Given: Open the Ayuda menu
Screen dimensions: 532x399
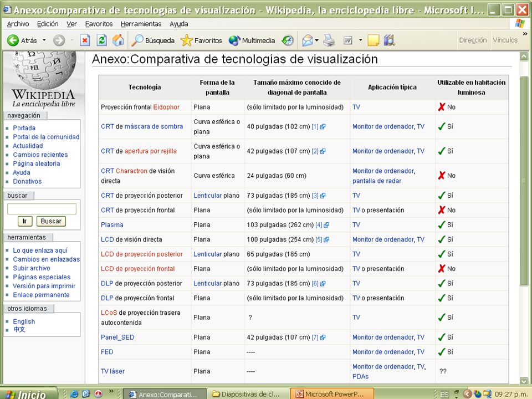Looking at the screenshot, I should [179, 24].
